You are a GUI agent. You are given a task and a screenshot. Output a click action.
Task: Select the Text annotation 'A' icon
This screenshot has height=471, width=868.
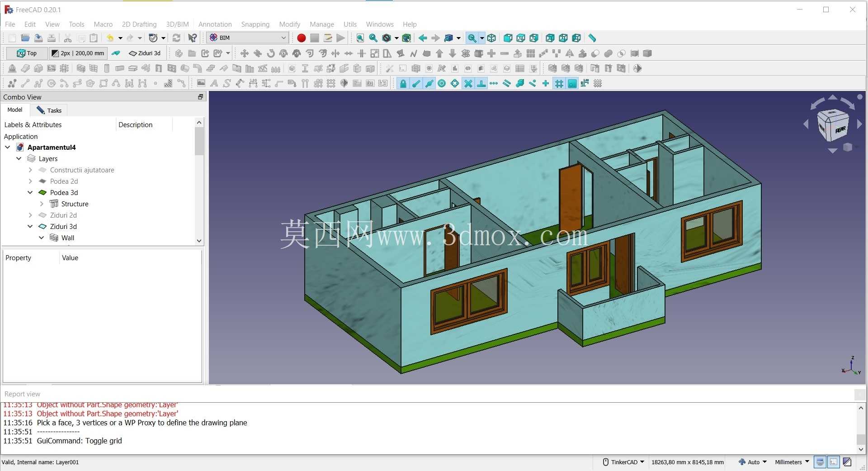tap(214, 83)
